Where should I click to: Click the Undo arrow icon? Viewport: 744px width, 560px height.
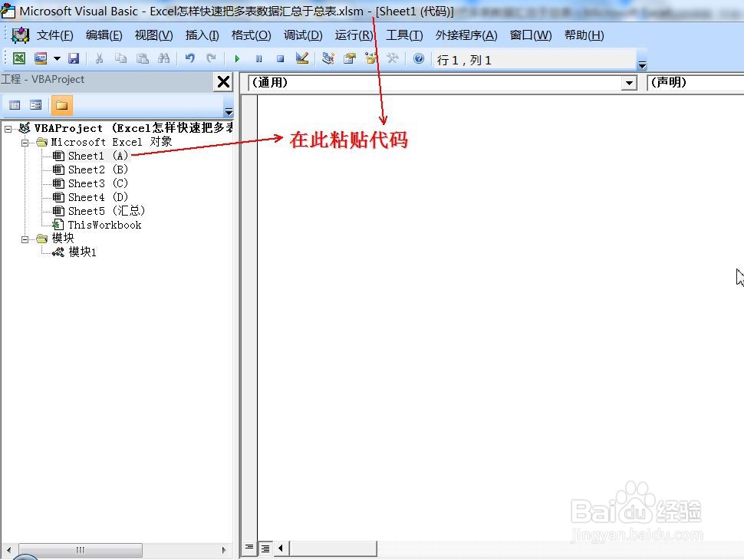coord(189,58)
